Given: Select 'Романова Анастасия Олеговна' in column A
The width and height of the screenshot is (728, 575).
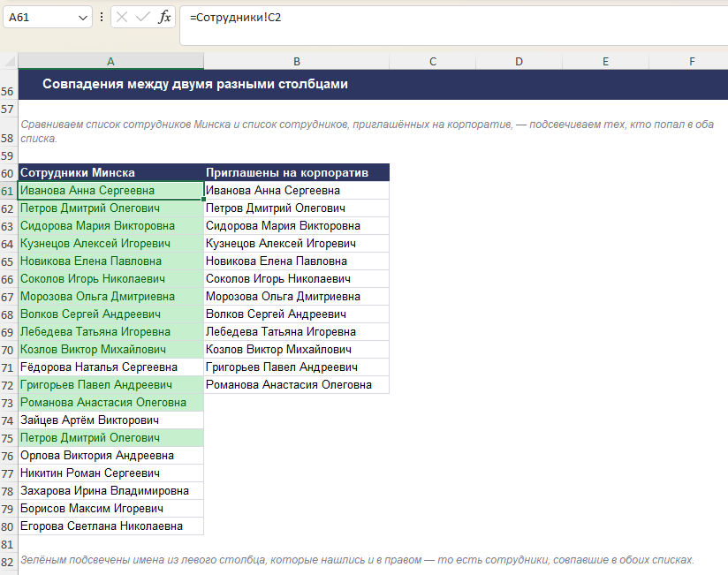Looking at the screenshot, I should pos(111,403).
